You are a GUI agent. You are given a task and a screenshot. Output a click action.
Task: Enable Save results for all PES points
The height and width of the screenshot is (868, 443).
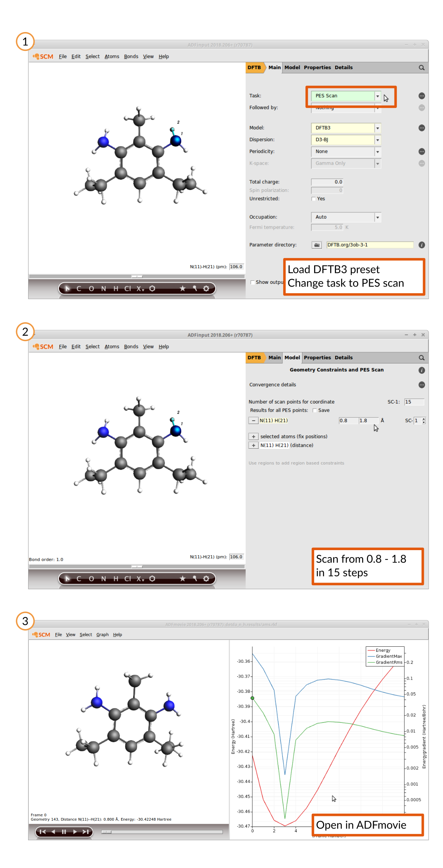[314, 411]
